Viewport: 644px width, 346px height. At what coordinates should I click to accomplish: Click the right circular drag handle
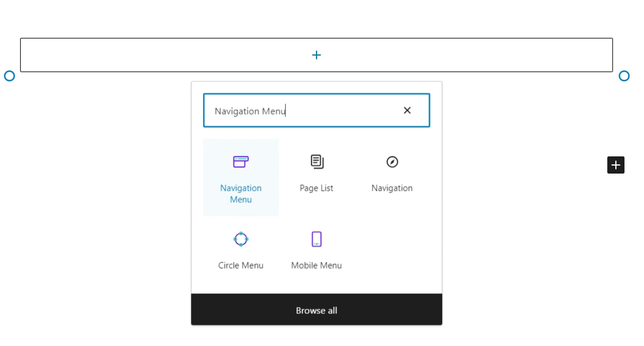point(624,76)
